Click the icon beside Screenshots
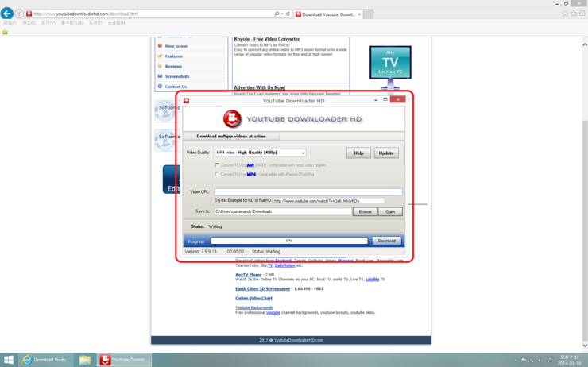This screenshot has width=588, height=367. (160, 76)
